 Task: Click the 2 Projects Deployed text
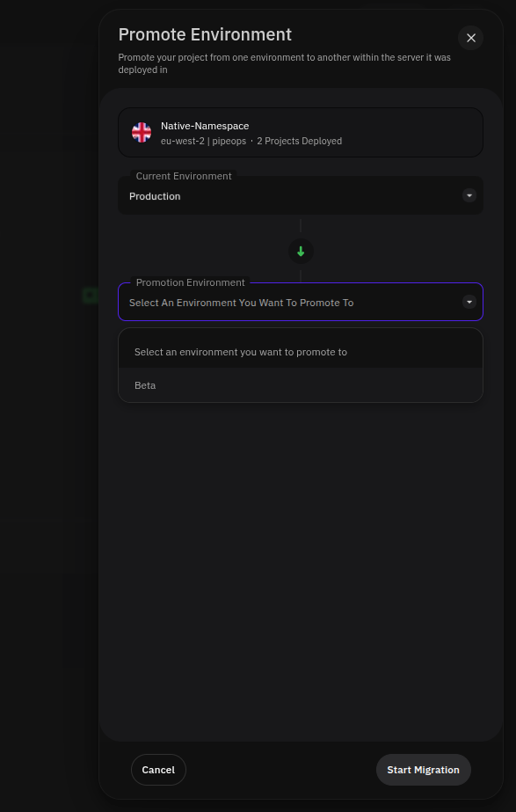(299, 141)
